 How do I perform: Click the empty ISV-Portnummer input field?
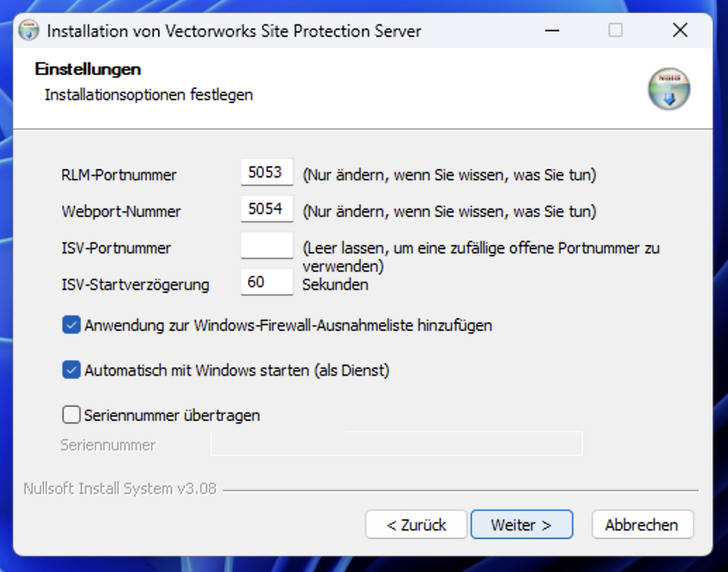point(266,245)
